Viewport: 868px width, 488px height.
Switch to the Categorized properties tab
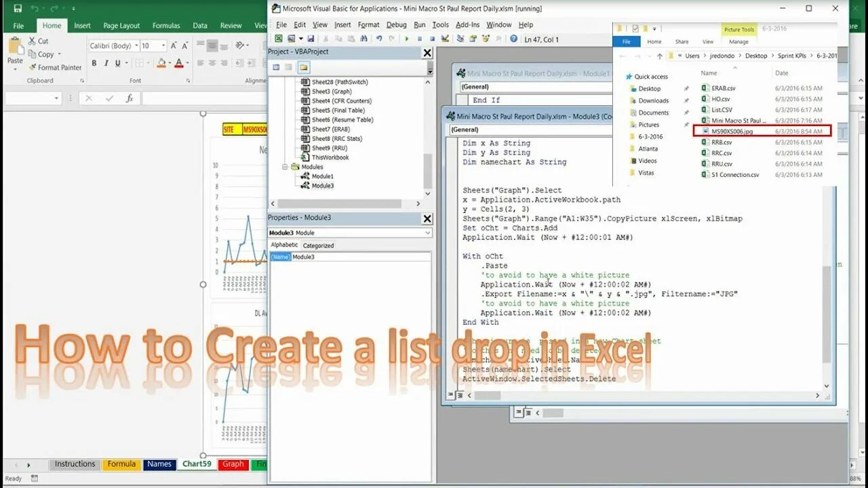tap(318, 245)
